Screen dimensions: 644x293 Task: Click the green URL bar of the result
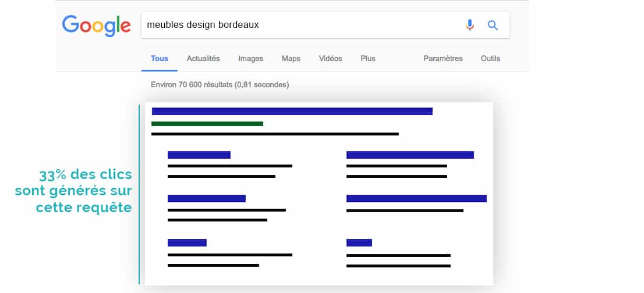(207, 124)
